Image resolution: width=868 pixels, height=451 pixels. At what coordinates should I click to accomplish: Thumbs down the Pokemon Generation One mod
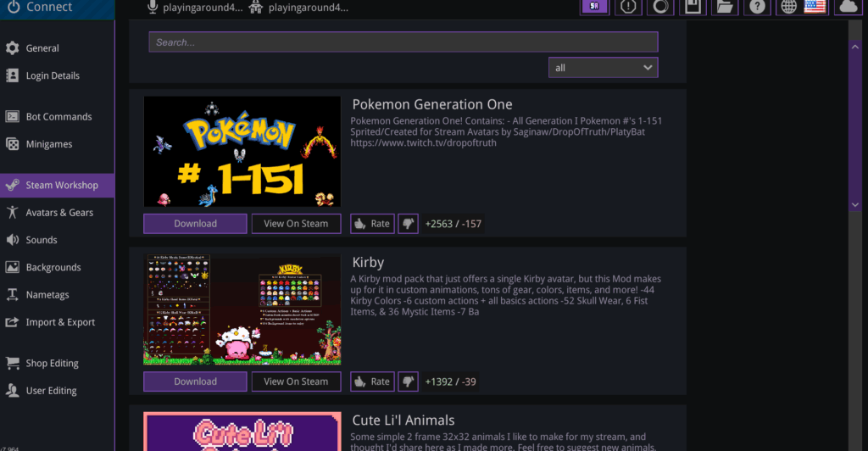(x=408, y=224)
